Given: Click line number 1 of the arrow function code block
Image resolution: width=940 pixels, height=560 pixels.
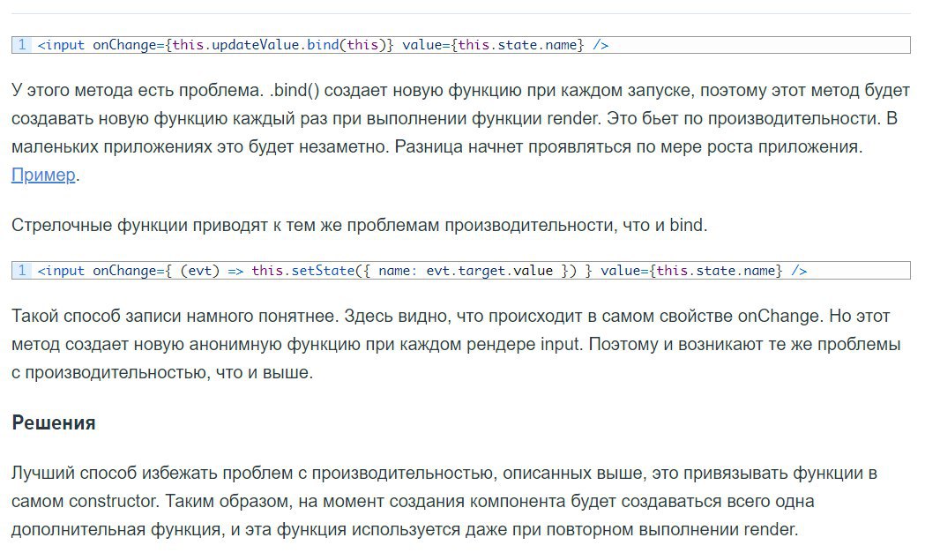Looking at the screenshot, I should click(x=21, y=271).
